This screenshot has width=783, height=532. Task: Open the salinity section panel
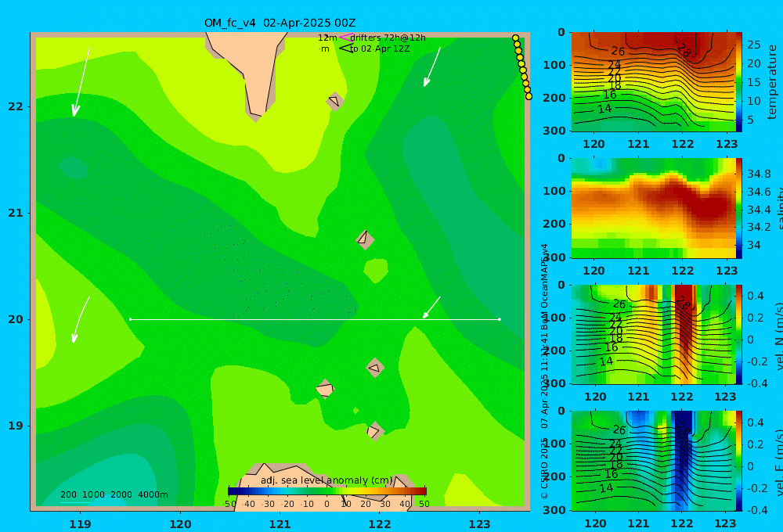pos(653,208)
